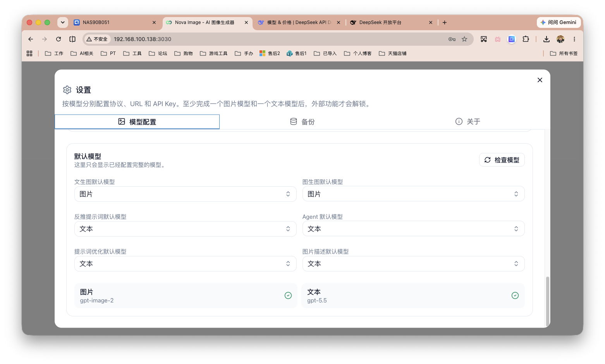Open the 手办 bookmarks folder
This screenshot has width=605, height=364.
tap(244, 53)
